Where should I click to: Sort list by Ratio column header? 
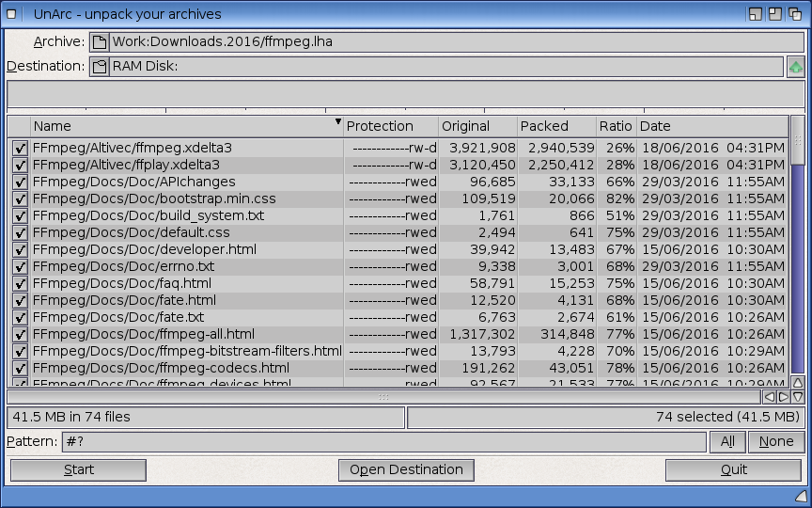tap(617, 126)
